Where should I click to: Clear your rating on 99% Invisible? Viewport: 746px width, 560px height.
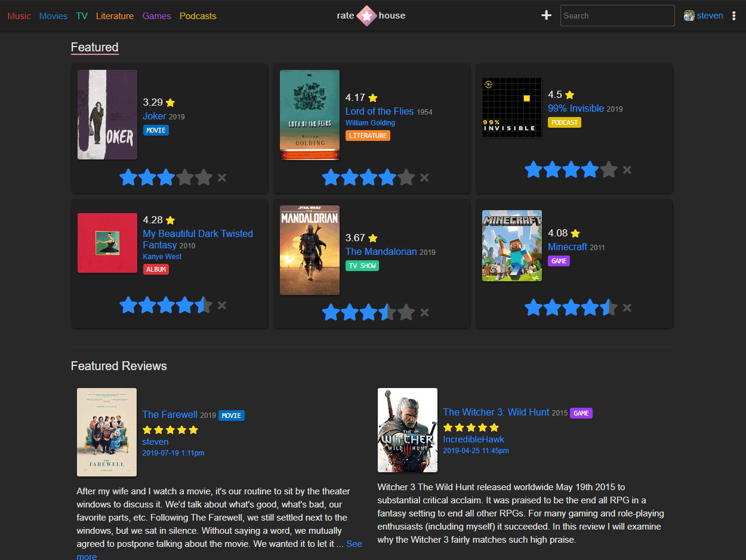(x=627, y=170)
